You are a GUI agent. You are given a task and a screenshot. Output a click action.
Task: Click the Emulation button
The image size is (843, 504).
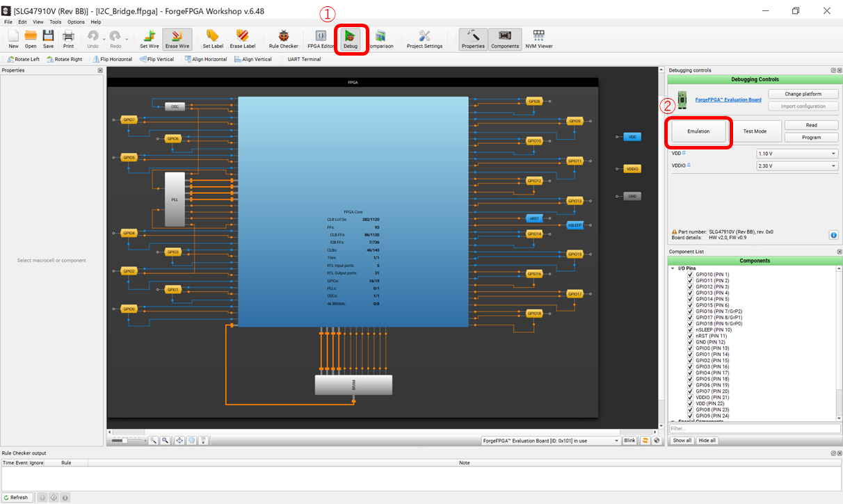[698, 131]
